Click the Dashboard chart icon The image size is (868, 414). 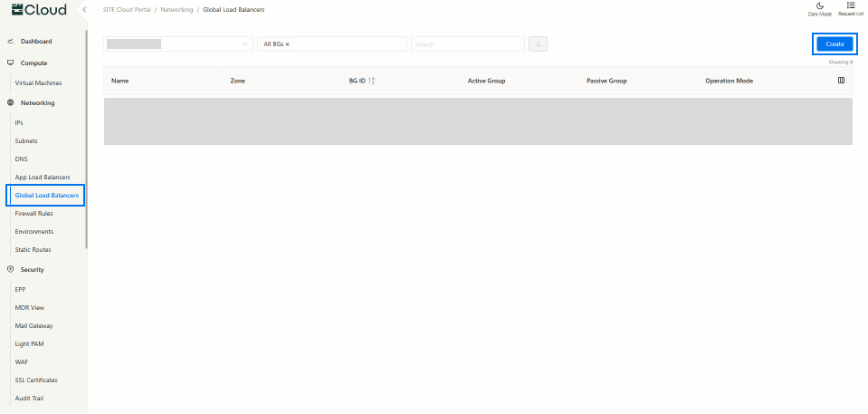pos(10,42)
